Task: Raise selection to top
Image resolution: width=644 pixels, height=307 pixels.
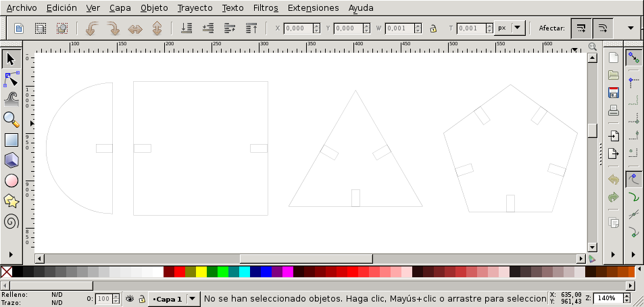Action: click(252, 28)
